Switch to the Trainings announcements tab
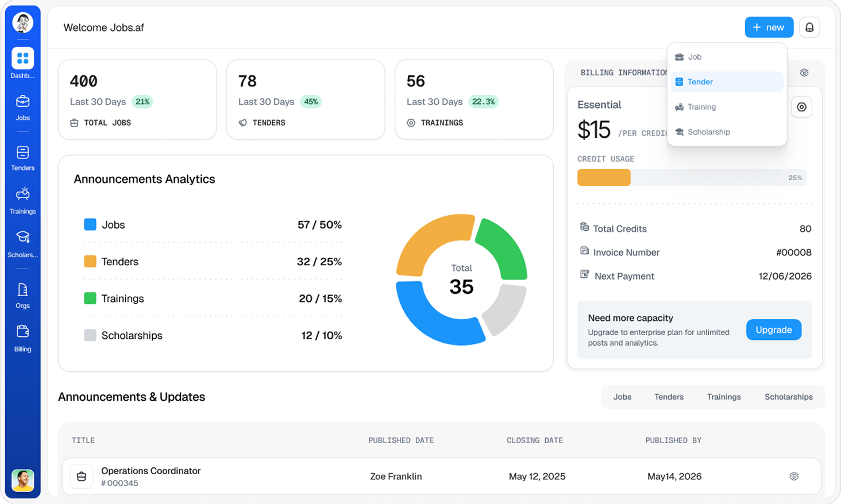 pyautogui.click(x=724, y=397)
